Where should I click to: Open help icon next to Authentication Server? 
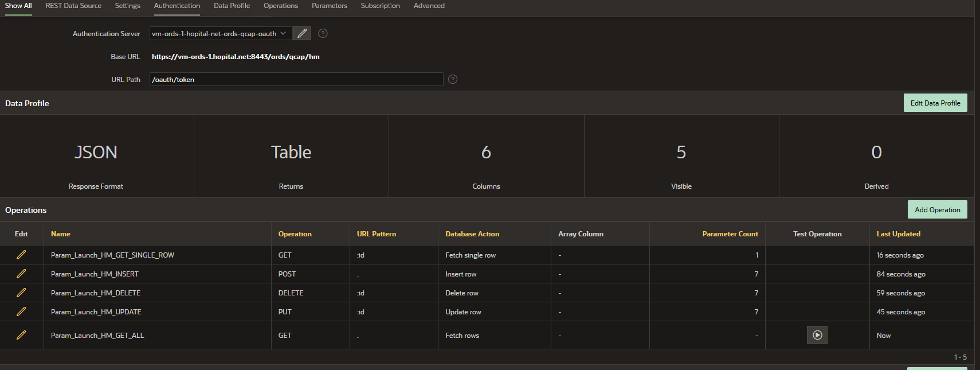tap(323, 33)
